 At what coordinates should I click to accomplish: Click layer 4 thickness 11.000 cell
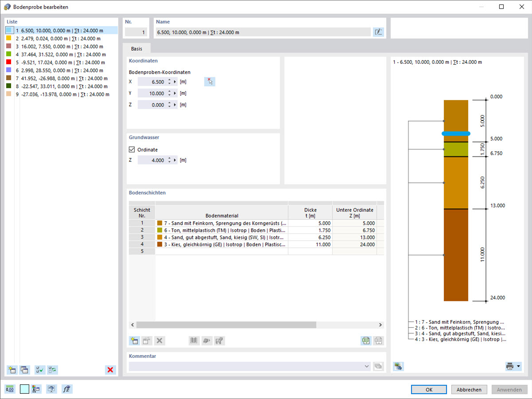coord(310,244)
